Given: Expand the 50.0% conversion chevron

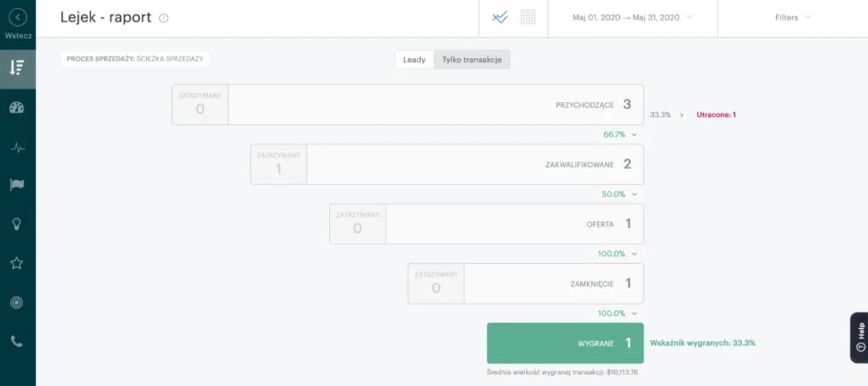Looking at the screenshot, I should coord(634,194).
